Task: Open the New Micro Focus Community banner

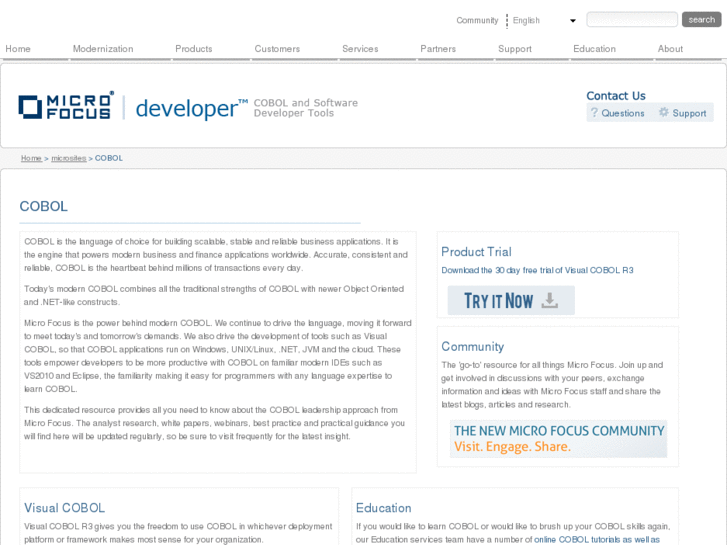Action: pyautogui.click(x=558, y=439)
